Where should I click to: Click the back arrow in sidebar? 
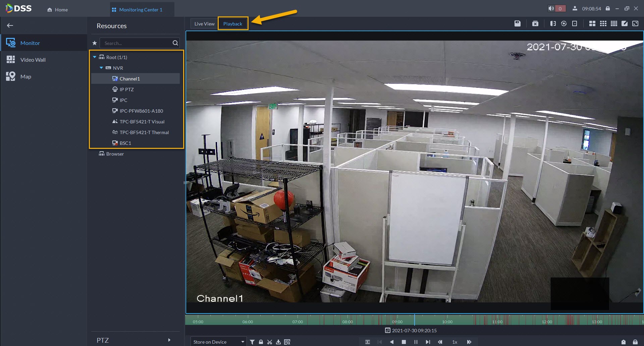point(10,25)
